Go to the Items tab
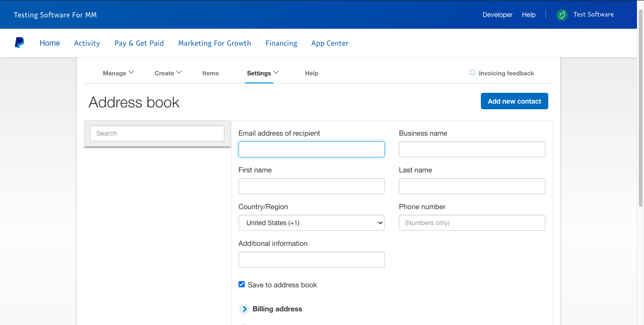644x325 pixels. click(210, 73)
